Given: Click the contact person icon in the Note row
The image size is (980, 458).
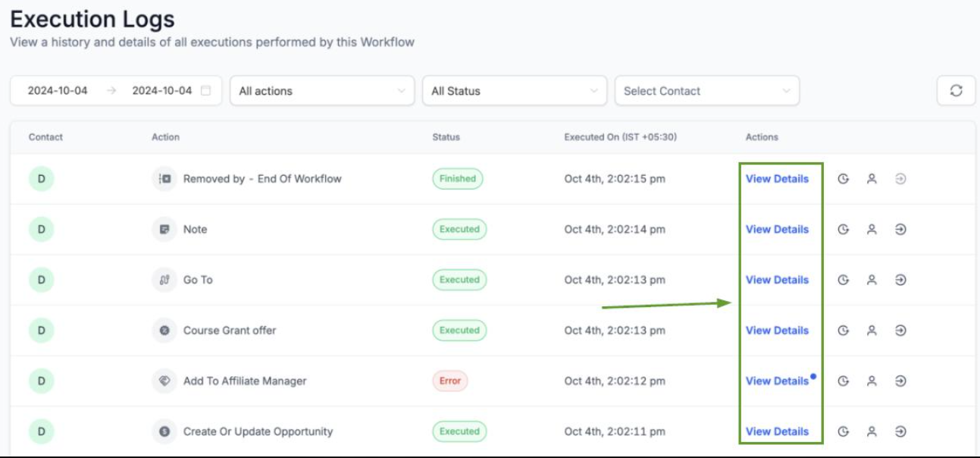Looking at the screenshot, I should (872, 229).
